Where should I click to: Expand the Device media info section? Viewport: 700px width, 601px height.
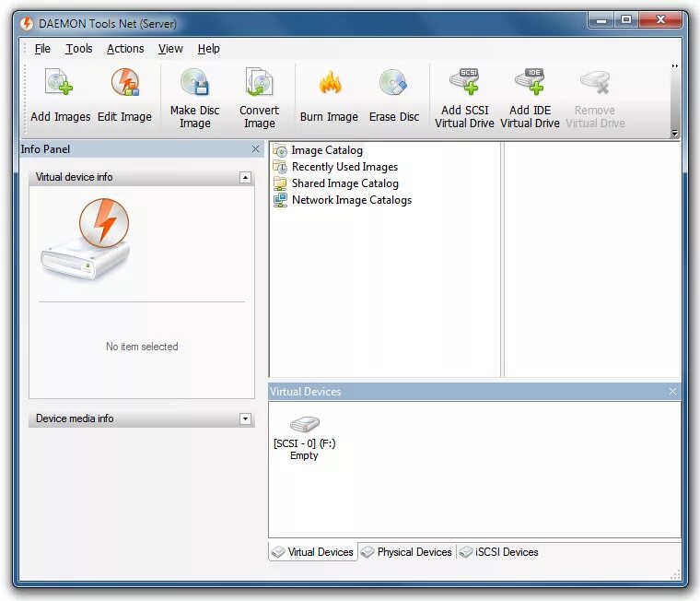click(x=245, y=418)
